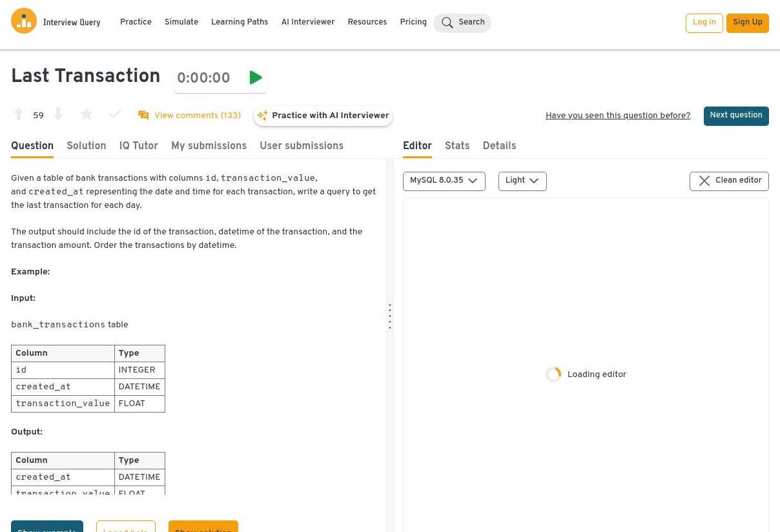This screenshot has width=780, height=532.
Task: Launch Practice with AI Interviewer
Action: tap(323, 116)
